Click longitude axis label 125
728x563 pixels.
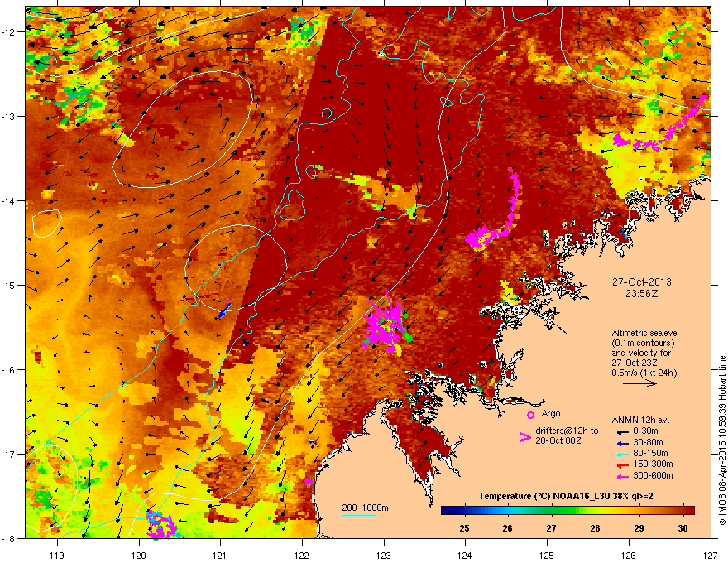click(x=547, y=555)
